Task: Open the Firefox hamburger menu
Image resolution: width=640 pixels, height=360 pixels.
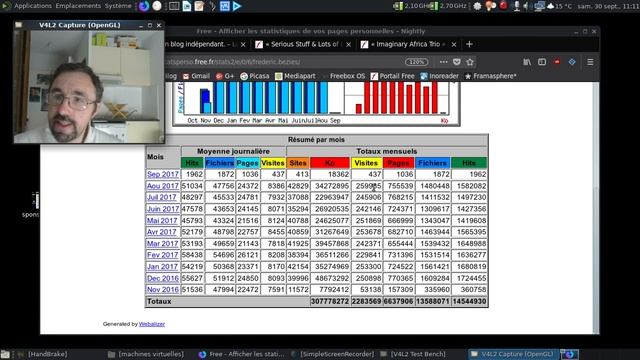Action: 590,62
